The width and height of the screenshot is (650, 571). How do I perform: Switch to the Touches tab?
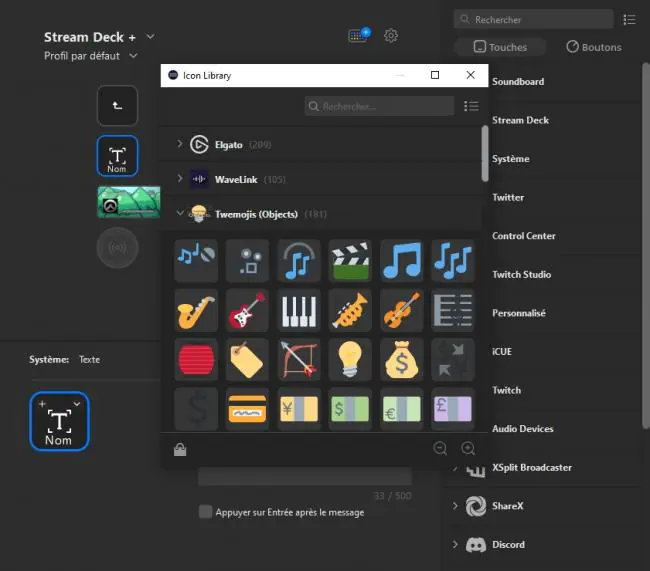click(500, 47)
